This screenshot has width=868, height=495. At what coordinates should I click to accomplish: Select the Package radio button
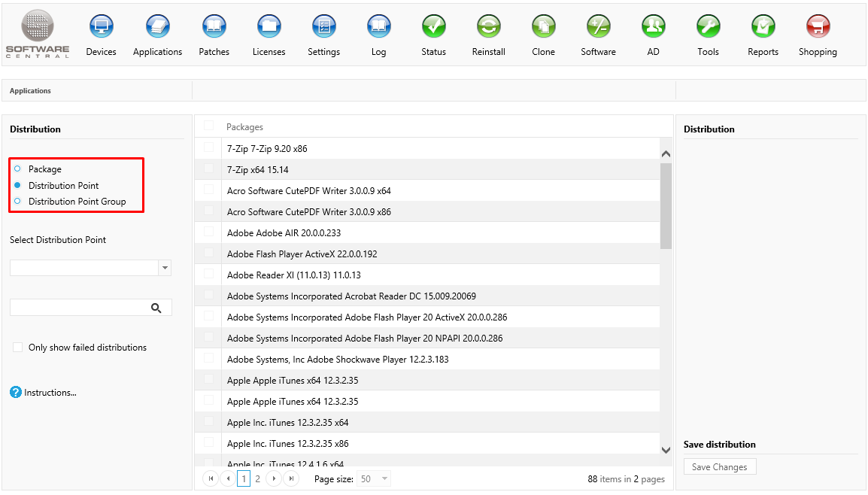pyautogui.click(x=17, y=169)
